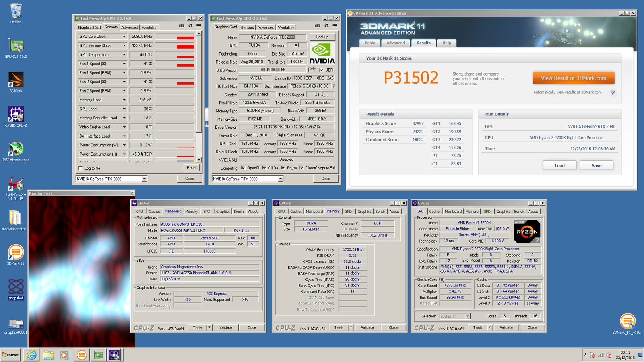Image resolution: width=644 pixels, height=362 pixels.
Task: Click the refresh icon in GPU-Z toolbar
Action: click(190, 25)
